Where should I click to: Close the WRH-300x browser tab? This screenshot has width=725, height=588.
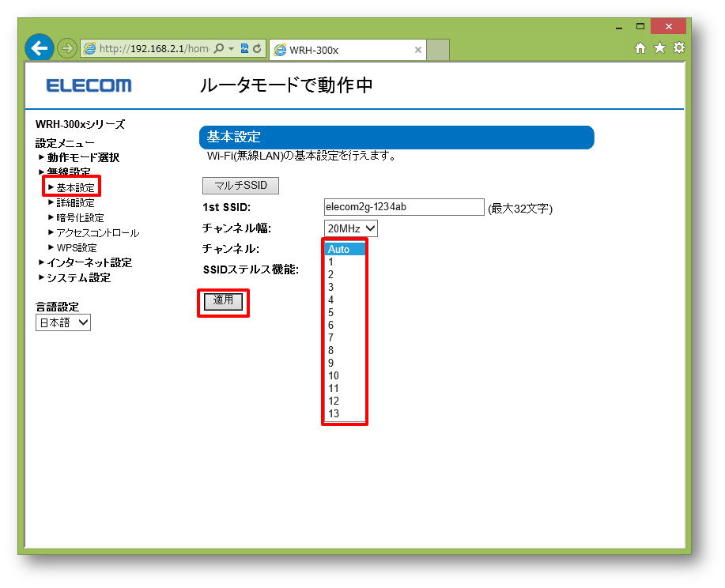tap(418, 50)
